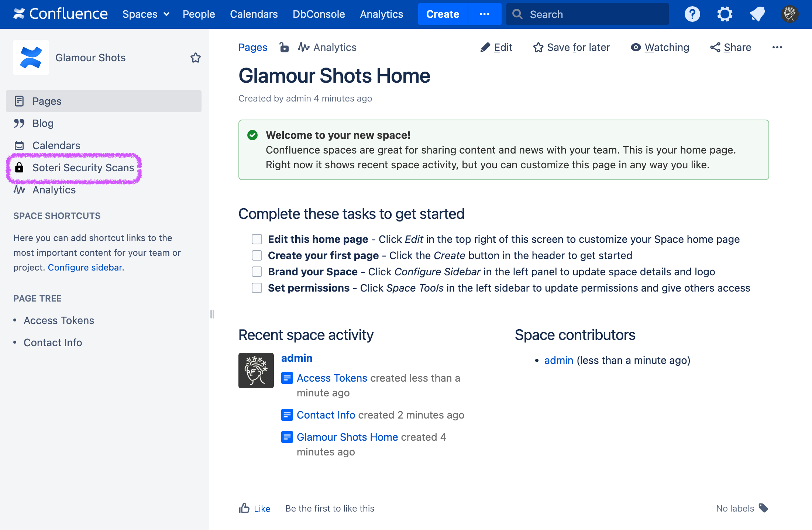Open the user profile avatar menu
Screen dimensions: 812x530
click(789, 14)
